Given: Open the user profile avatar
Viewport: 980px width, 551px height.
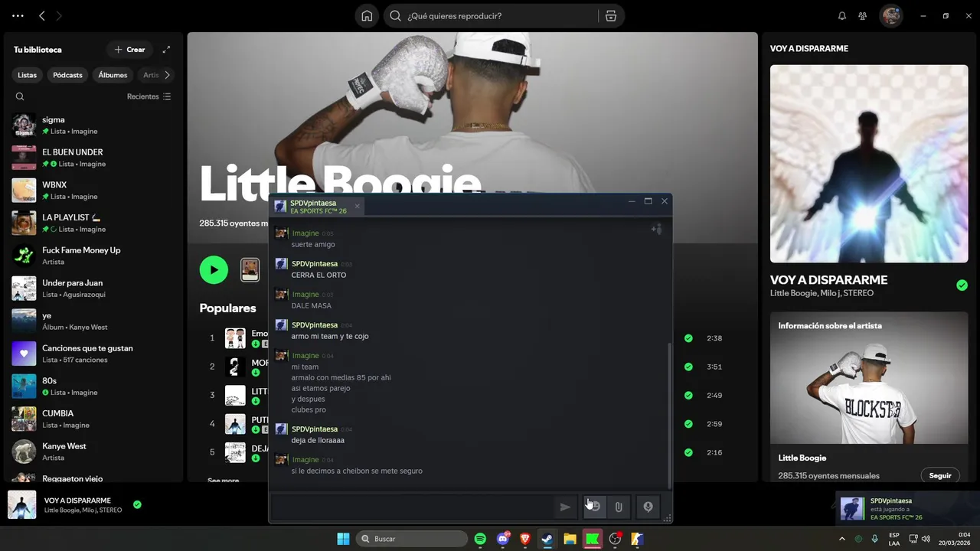Looking at the screenshot, I should click(891, 15).
